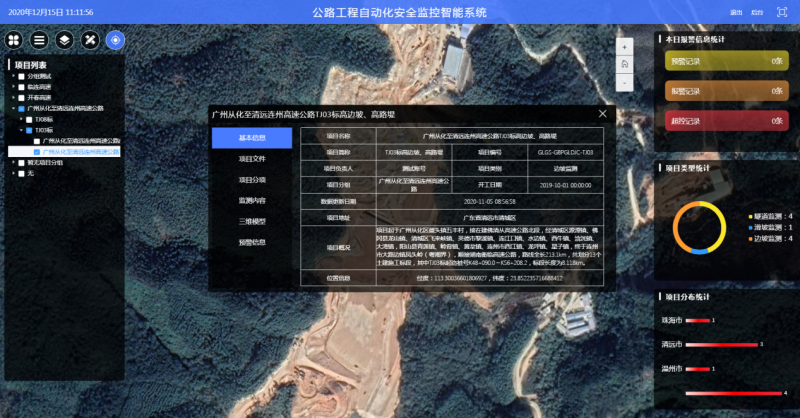Image resolution: width=800 pixels, height=418 pixels.
Task: Enable the 开春高速 checkbox
Action: coord(19,97)
